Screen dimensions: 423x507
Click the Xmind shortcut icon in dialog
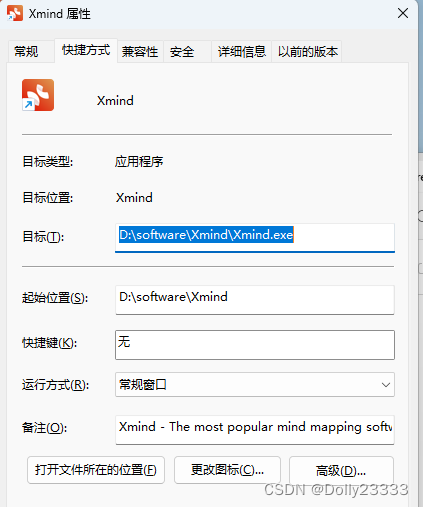[x=38, y=95]
